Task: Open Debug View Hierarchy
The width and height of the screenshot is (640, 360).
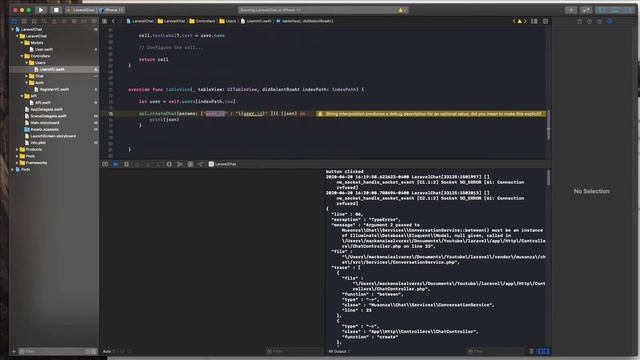Action: (169, 164)
